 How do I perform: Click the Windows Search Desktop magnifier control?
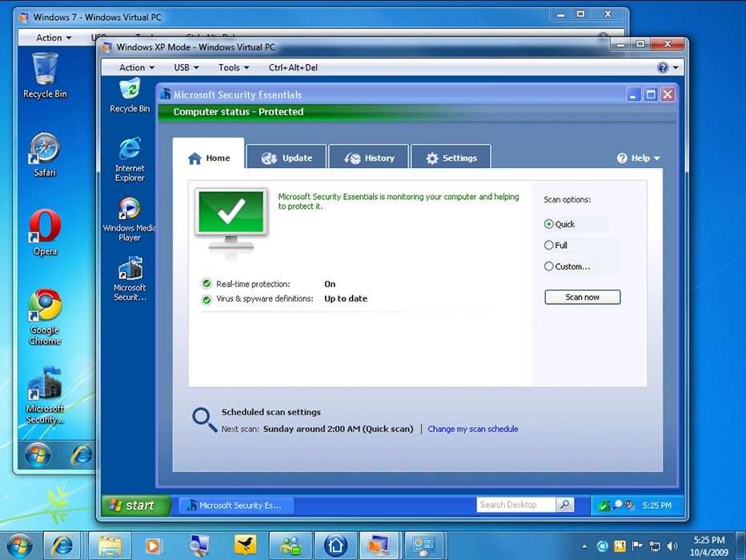click(x=565, y=505)
